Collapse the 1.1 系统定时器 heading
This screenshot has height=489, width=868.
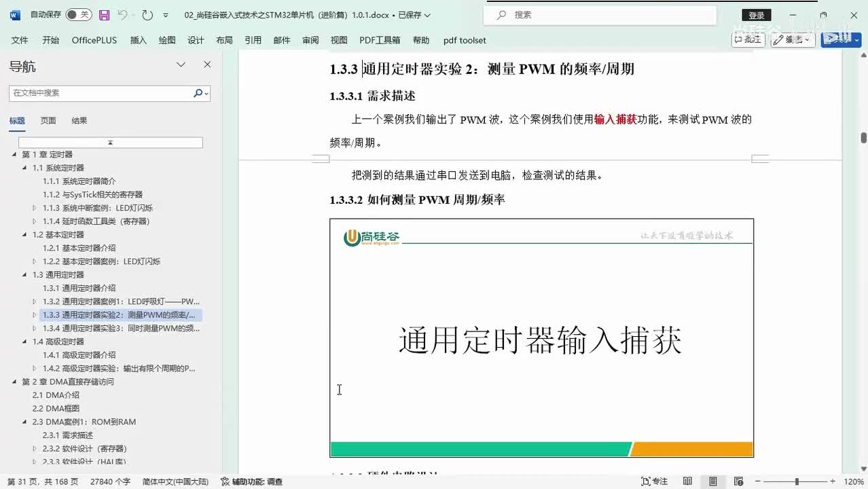click(x=25, y=168)
